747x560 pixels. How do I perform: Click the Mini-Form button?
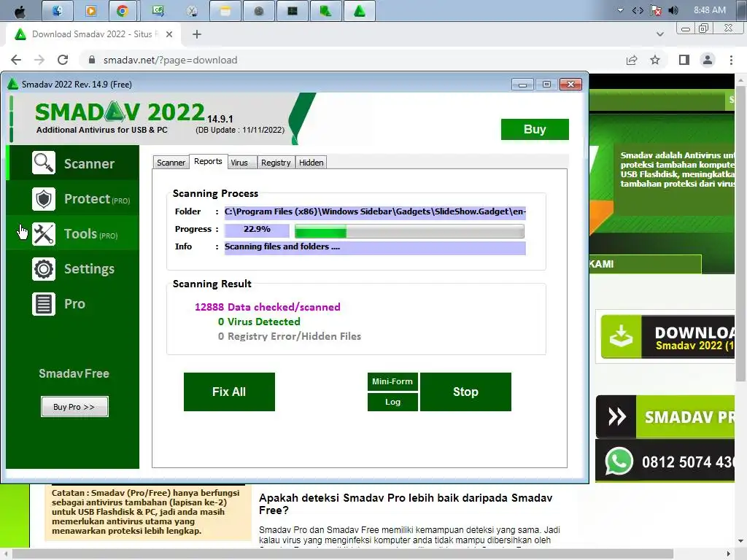[392, 381]
